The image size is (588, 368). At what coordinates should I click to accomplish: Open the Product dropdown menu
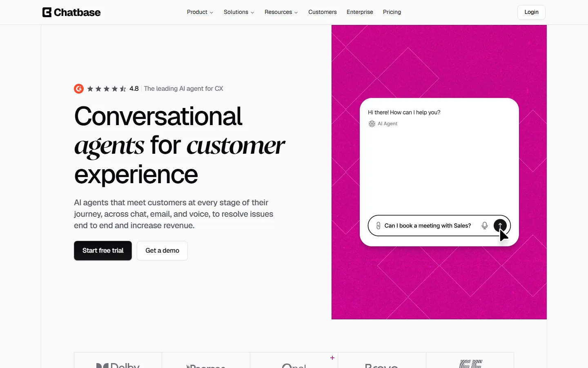pyautogui.click(x=200, y=12)
